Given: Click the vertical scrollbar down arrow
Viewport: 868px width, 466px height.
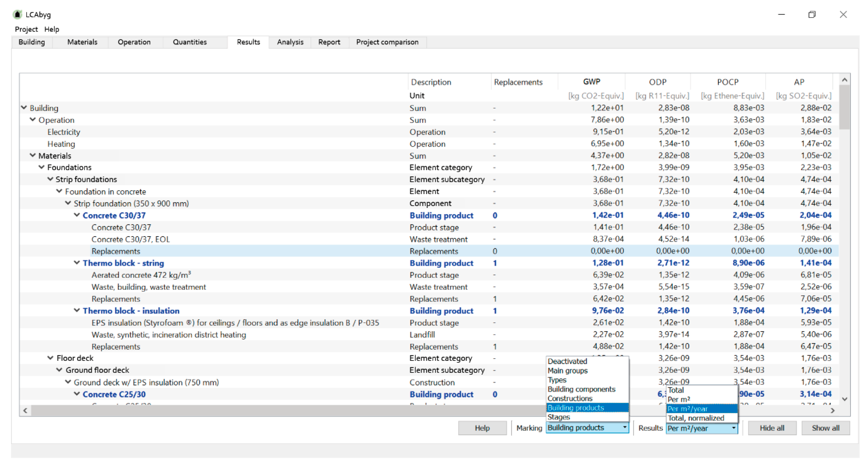Looking at the screenshot, I should [844, 399].
